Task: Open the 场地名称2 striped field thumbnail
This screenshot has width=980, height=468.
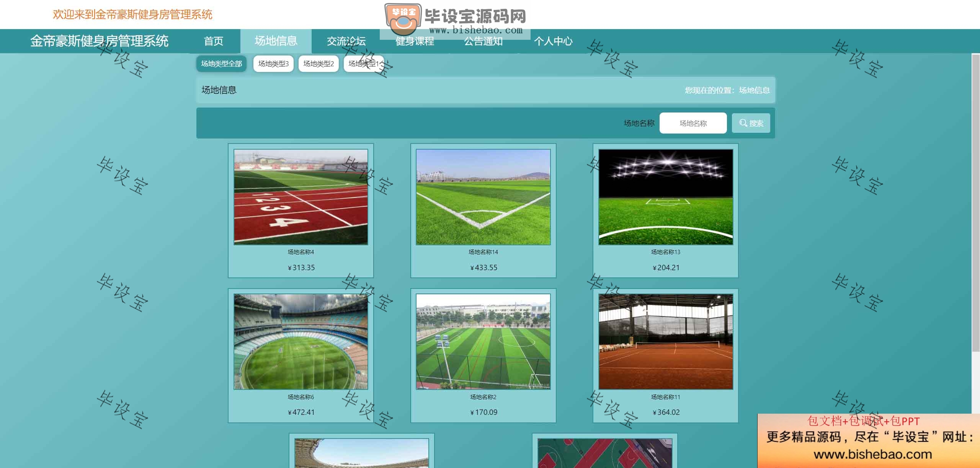Action: click(x=483, y=342)
